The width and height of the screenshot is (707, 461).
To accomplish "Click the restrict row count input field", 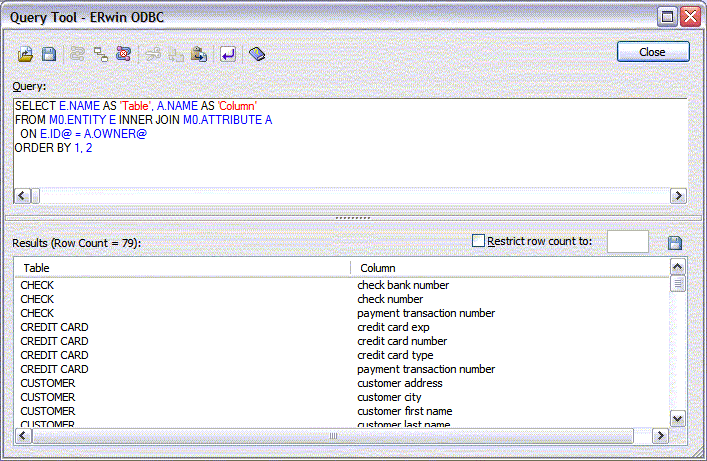I will click(x=627, y=242).
